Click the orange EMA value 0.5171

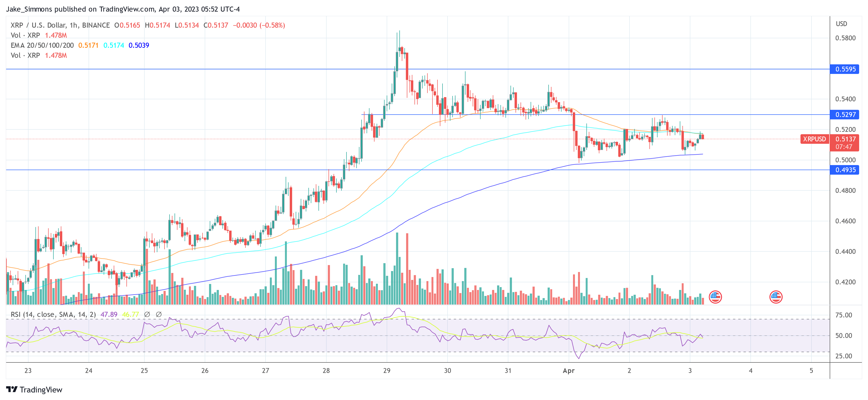pos(88,45)
